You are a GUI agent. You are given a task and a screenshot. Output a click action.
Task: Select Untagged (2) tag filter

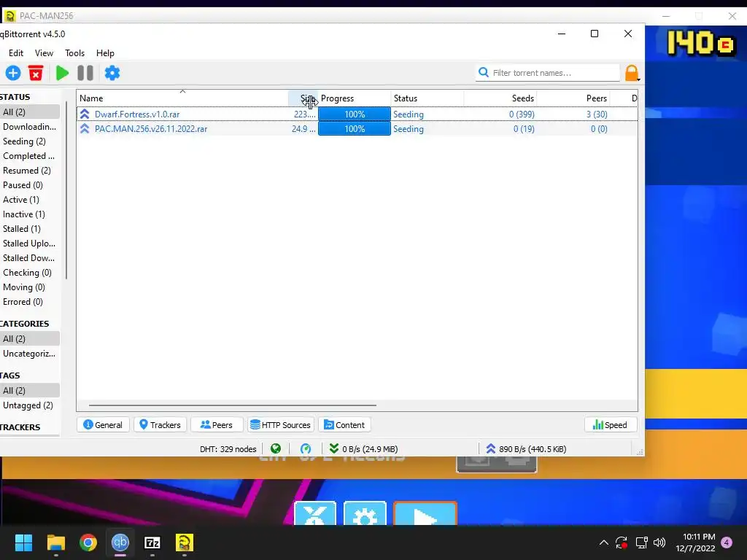[29, 405]
